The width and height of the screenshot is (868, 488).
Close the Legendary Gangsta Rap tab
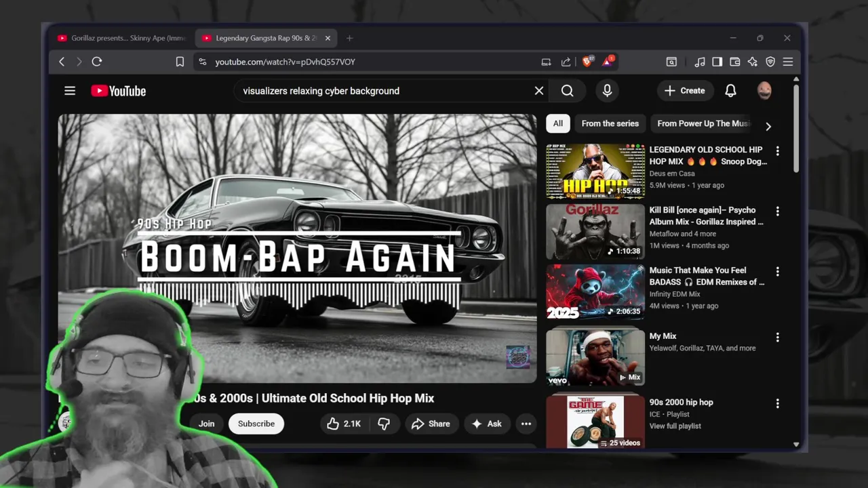(x=328, y=39)
